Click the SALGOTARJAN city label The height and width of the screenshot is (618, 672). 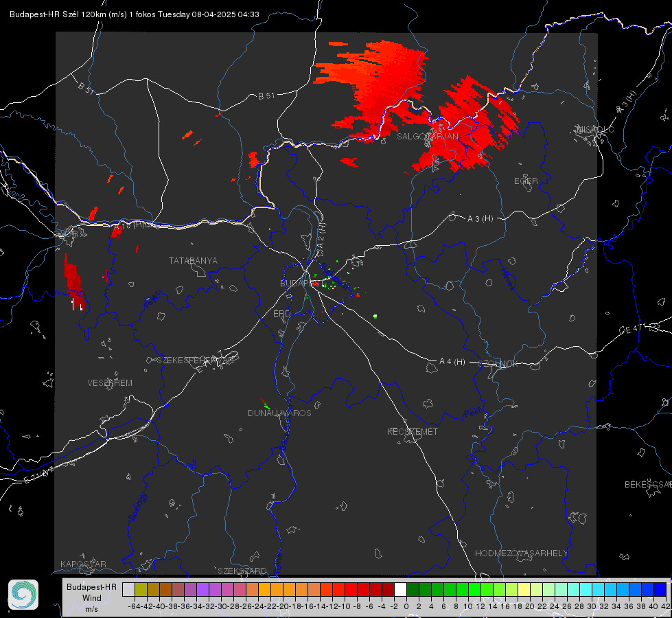[427, 137]
